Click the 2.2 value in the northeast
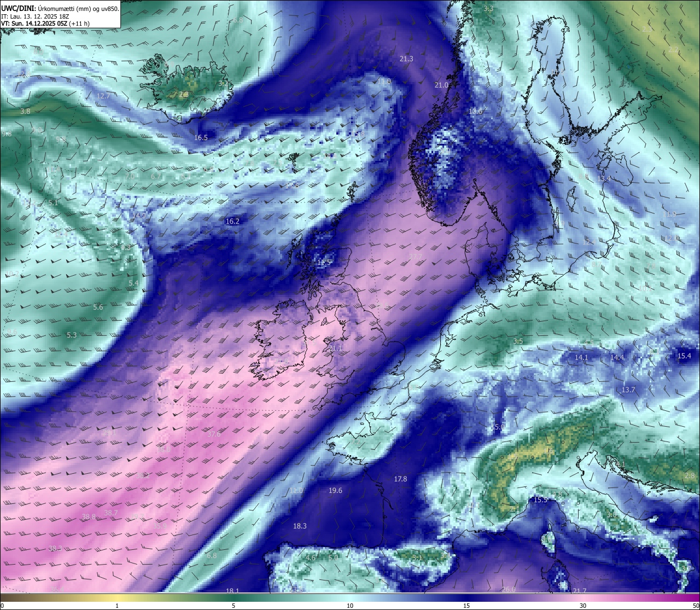Viewport: 700px width, 610px height. (x=673, y=50)
